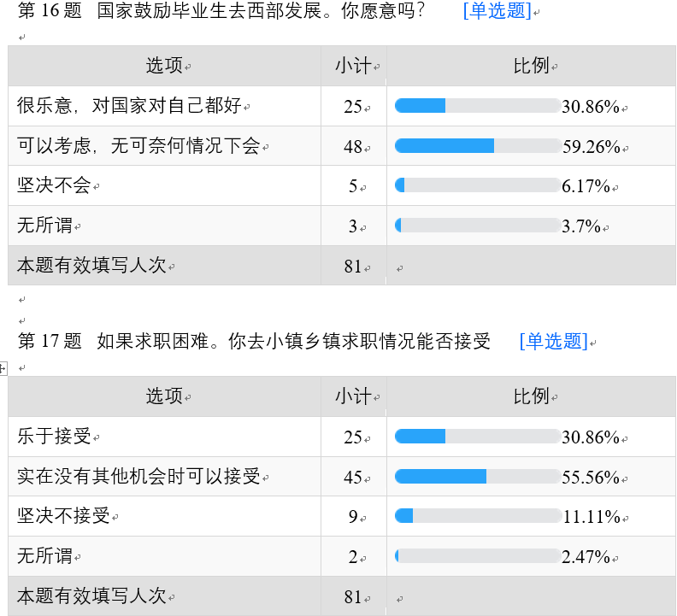Click the 可以考虑，无可奈何情况下会 option text

coord(138,146)
